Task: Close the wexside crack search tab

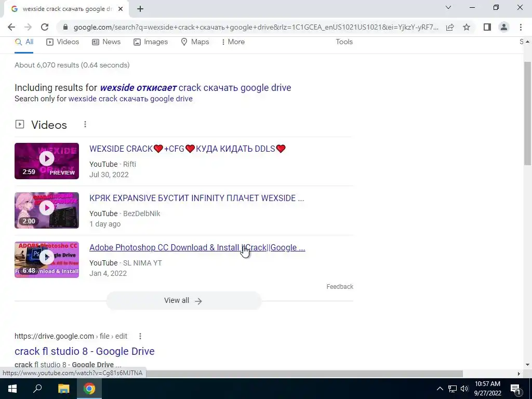Action: click(x=121, y=9)
